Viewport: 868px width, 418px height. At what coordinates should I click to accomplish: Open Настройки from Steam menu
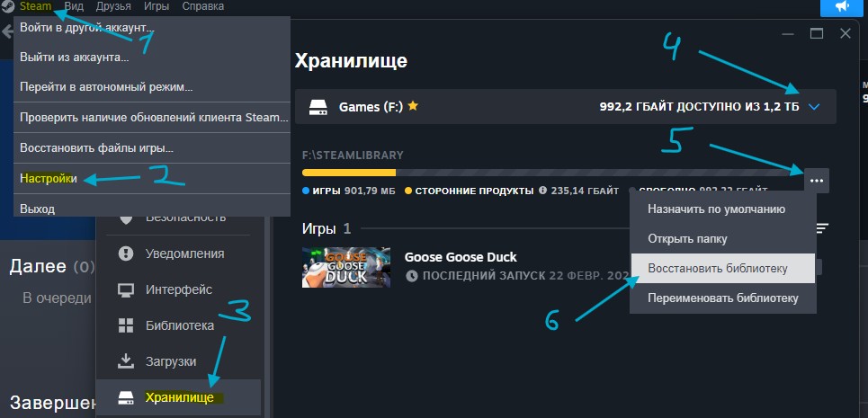152,179
